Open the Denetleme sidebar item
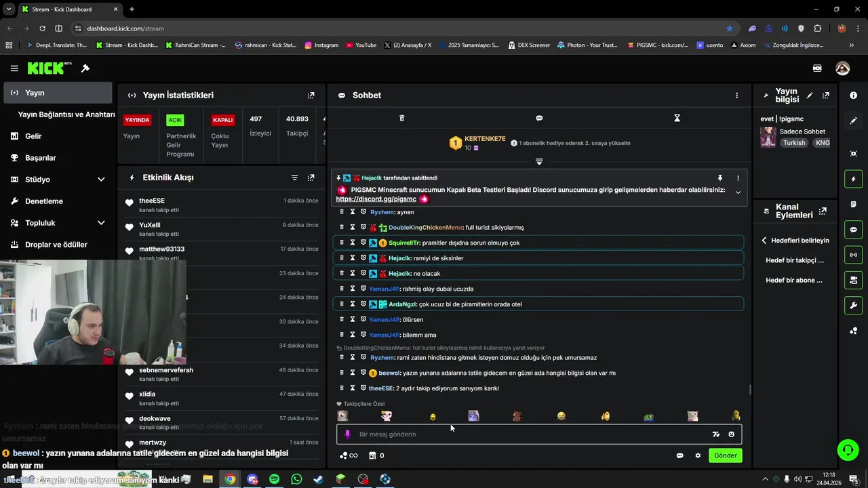This screenshot has height=488, width=868. click(58, 201)
